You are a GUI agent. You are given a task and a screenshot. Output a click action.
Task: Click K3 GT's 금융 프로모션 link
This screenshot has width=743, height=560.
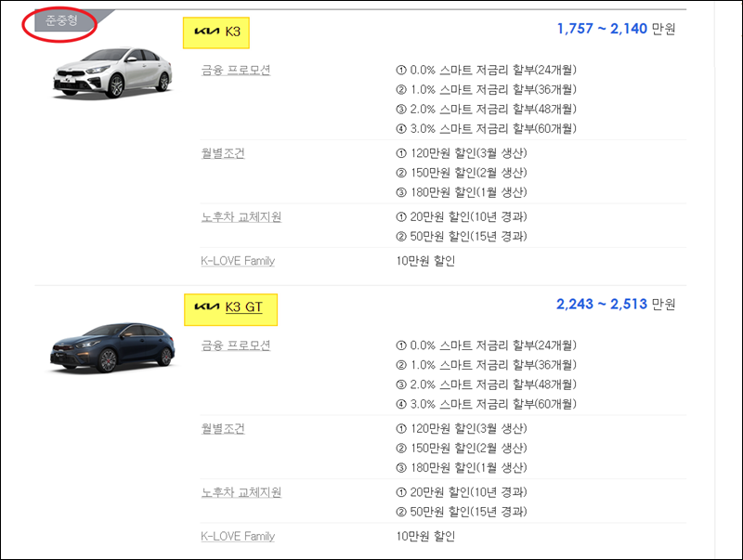point(236,345)
